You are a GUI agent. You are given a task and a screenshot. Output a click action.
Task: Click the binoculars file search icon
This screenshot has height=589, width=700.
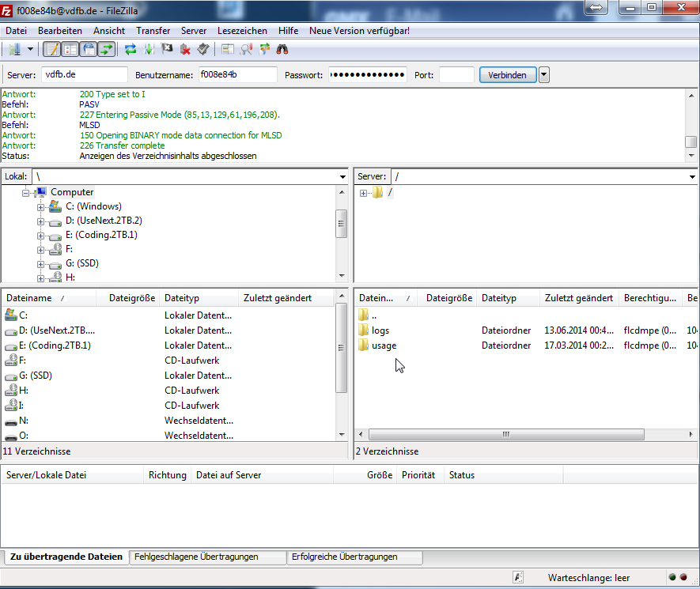click(x=282, y=49)
